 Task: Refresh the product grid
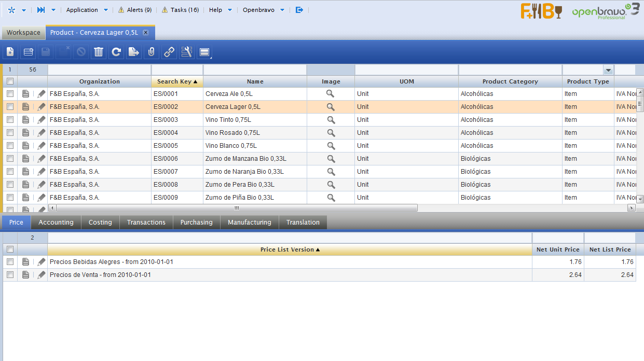116,52
